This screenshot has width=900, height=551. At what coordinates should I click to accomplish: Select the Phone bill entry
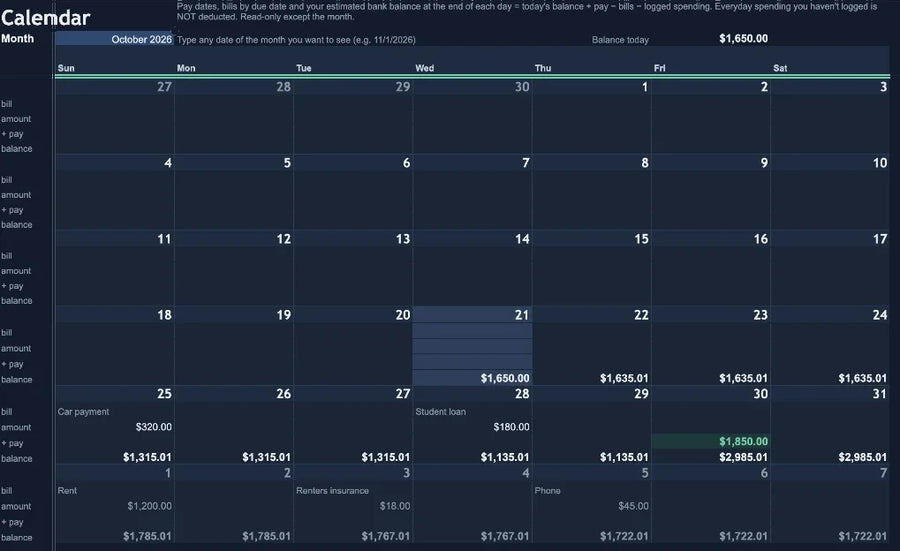coord(548,491)
